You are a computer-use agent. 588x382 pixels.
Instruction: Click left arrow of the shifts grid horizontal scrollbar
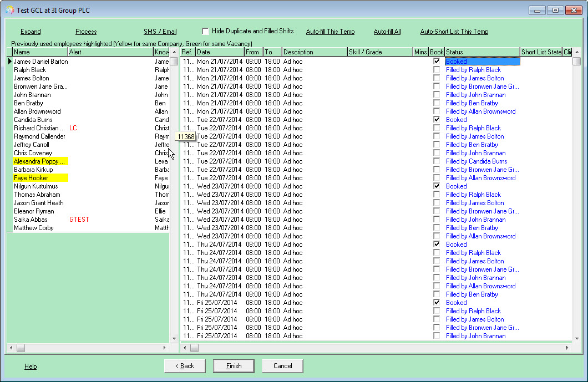tap(185, 348)
